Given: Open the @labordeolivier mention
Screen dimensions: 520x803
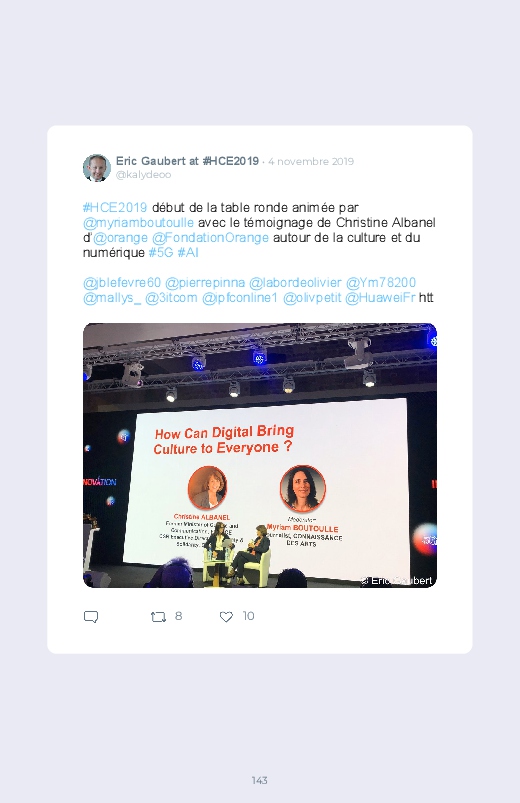Looking at the screenshot, I should pos(295,283).
